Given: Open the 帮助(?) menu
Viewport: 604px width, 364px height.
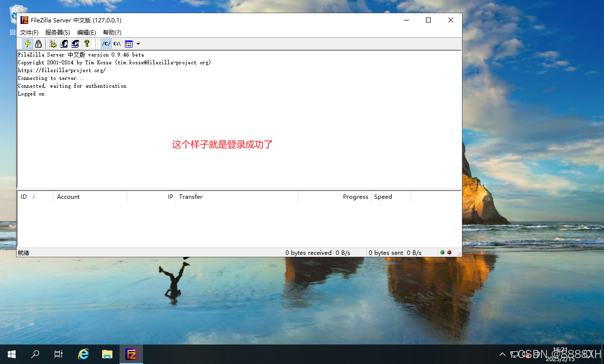Looking at the screenshot, I should pyautogui.click(x=112, y=32).
